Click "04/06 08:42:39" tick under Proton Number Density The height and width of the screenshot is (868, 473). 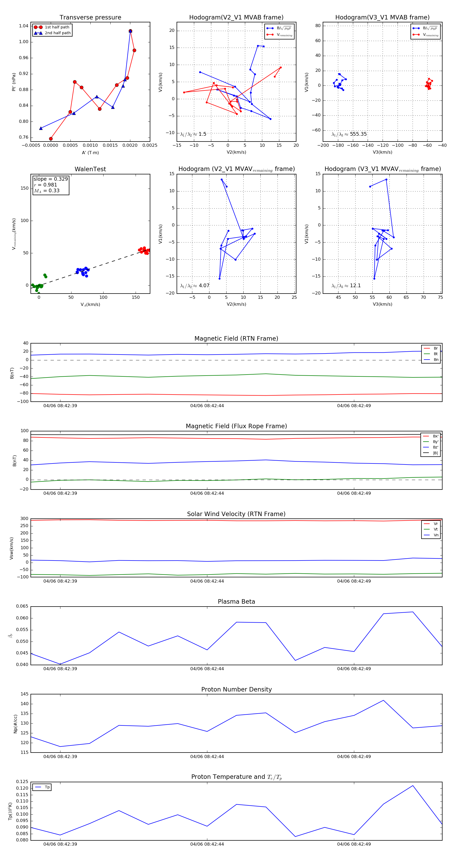pos(60,756)
